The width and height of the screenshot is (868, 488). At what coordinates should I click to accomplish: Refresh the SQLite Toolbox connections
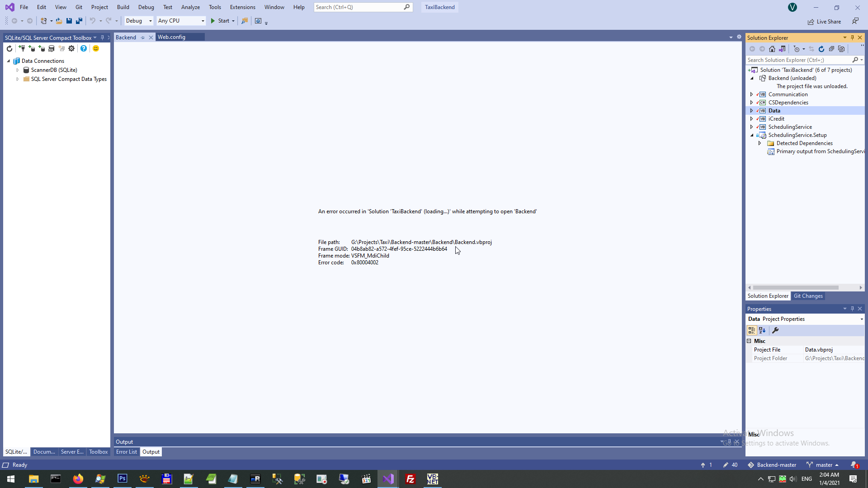point(9,48)
